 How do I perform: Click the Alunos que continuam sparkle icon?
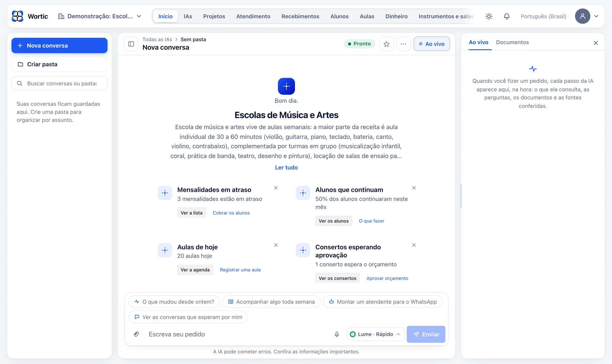pyautogui.click(x=303, y=193)
